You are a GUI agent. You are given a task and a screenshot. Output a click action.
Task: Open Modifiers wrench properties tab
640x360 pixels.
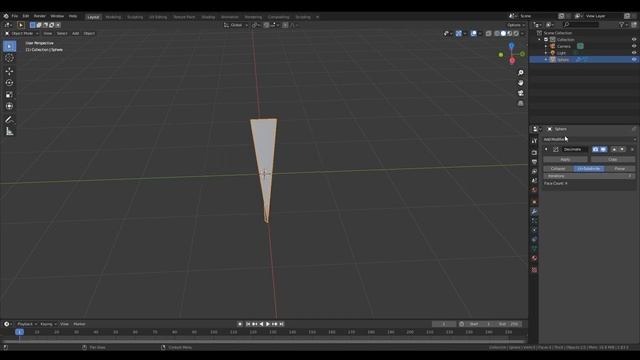534,211
